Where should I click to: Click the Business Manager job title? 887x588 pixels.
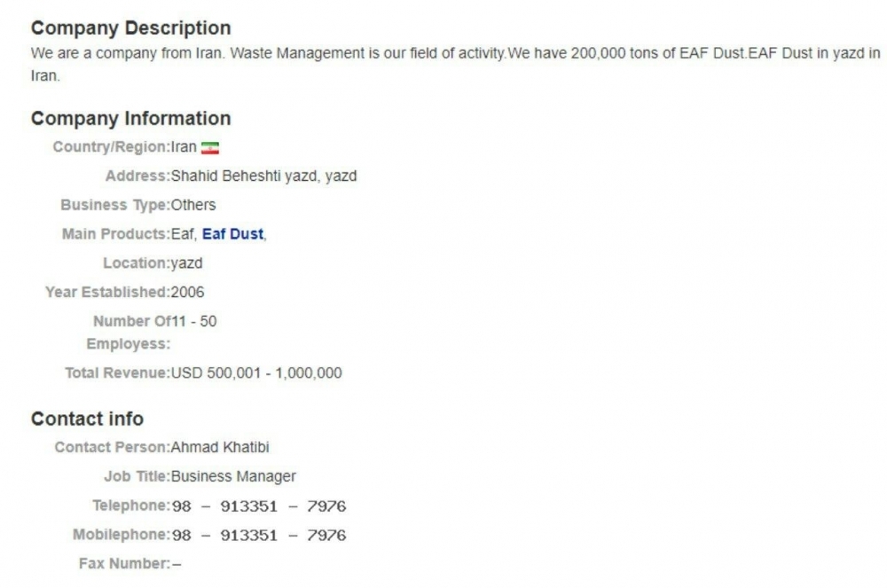tap(233, 476)
